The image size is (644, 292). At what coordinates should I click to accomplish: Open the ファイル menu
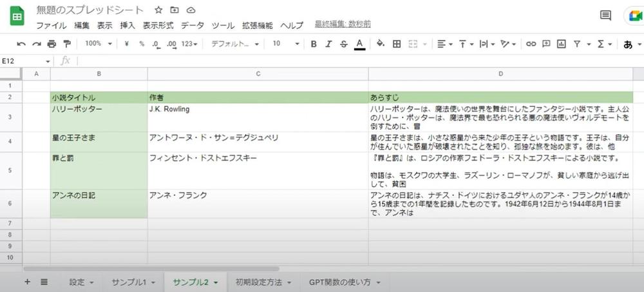[52, 26]
